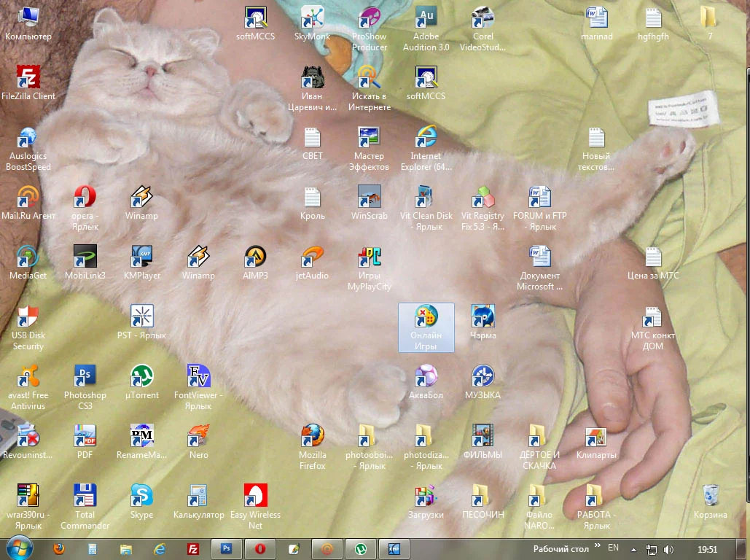Screen dimensions: 750x560
Task: Open the EN language indicator
Action: 613,548
